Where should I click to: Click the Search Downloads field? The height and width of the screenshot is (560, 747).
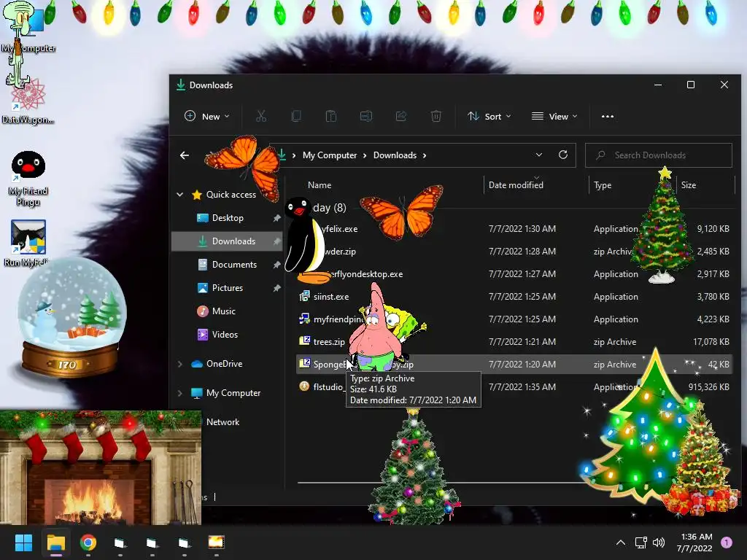659,155
